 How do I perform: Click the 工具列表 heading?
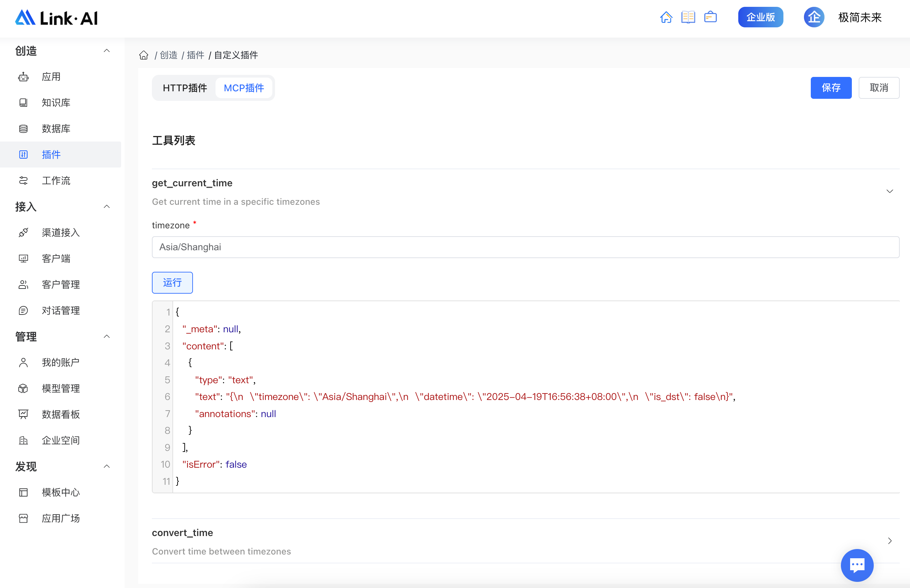pos(173,140)
